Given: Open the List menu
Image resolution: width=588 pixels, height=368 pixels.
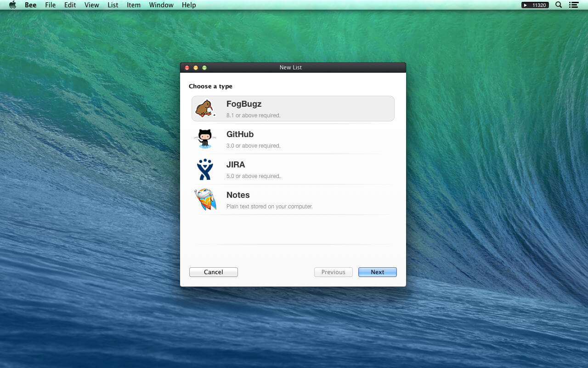Looking at the screenshot, I should click(113, 5).
